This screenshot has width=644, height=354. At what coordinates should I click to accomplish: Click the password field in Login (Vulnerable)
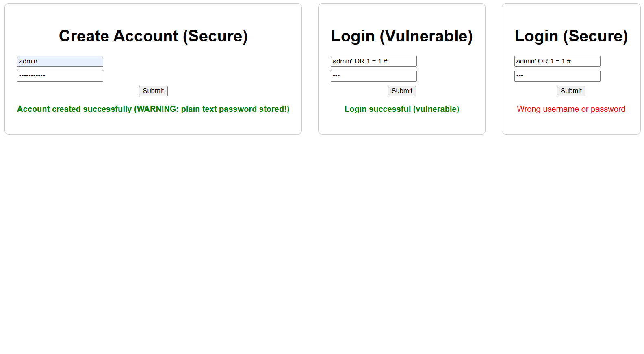point(373,76)
